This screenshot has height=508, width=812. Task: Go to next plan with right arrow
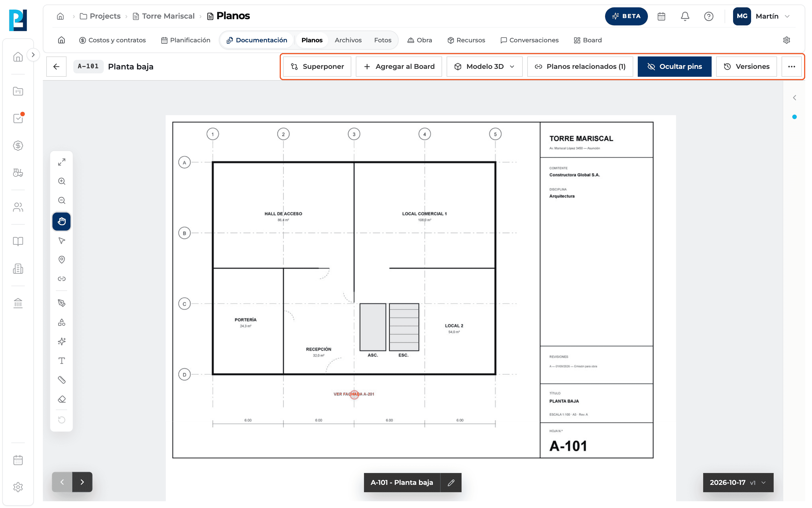point(82,482)
